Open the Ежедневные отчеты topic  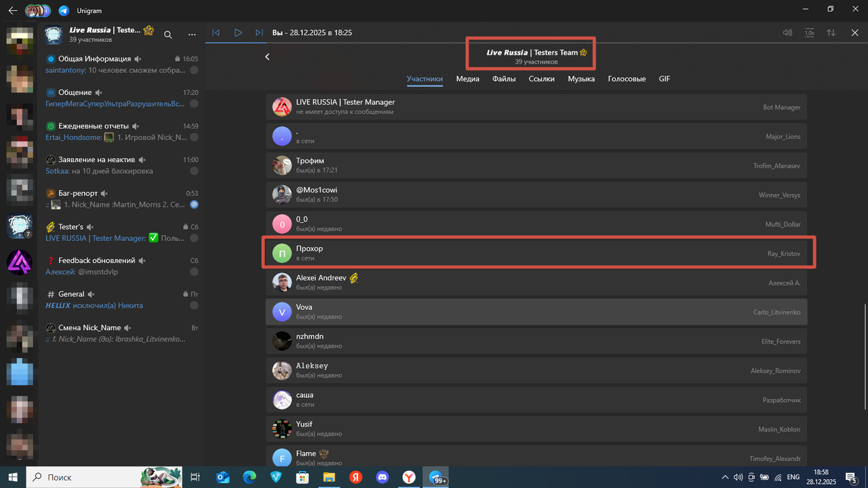pos(122,131)
